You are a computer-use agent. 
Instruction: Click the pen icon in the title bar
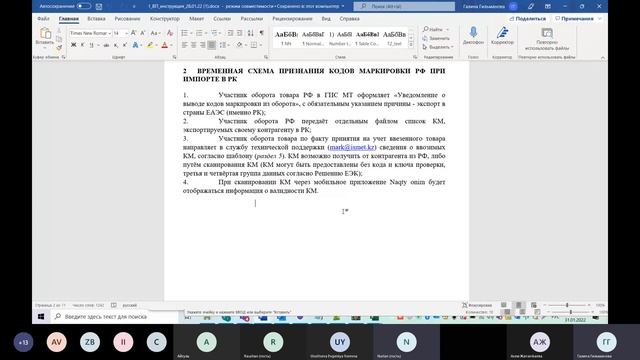coord(531,7)
